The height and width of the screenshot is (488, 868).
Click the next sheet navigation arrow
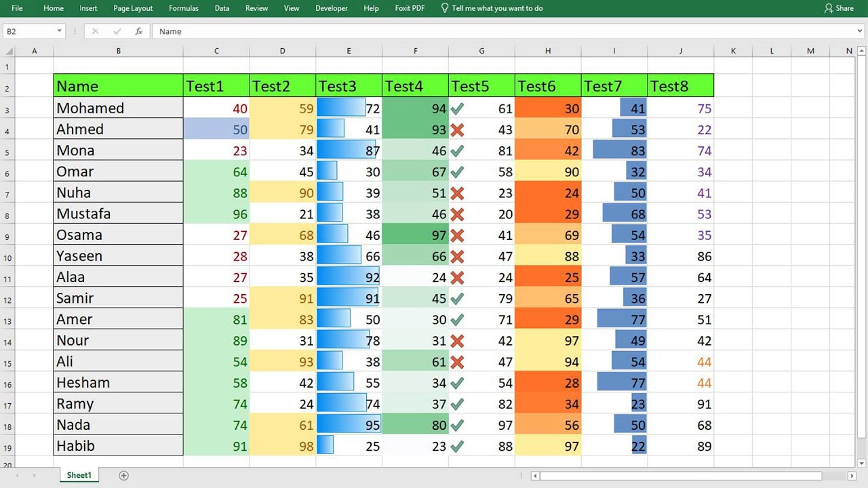point(35,476)
